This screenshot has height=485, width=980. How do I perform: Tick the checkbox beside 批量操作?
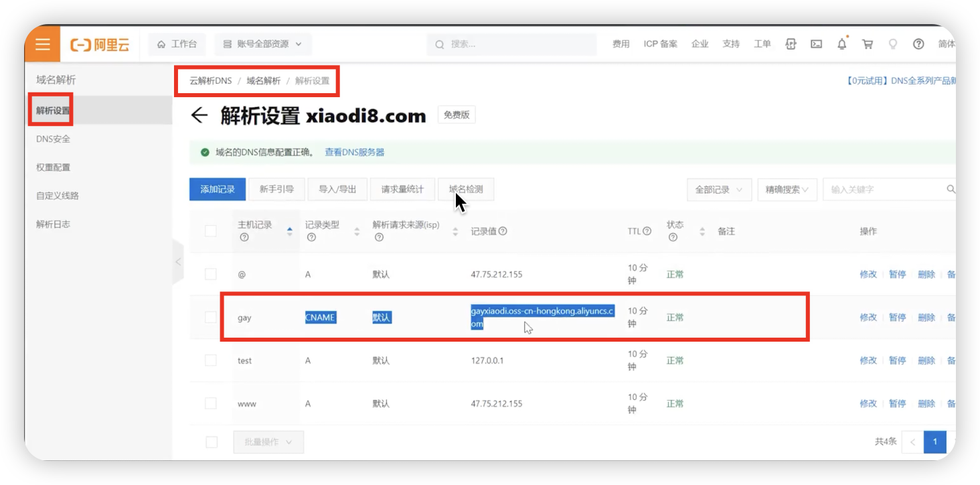[212, 442]
